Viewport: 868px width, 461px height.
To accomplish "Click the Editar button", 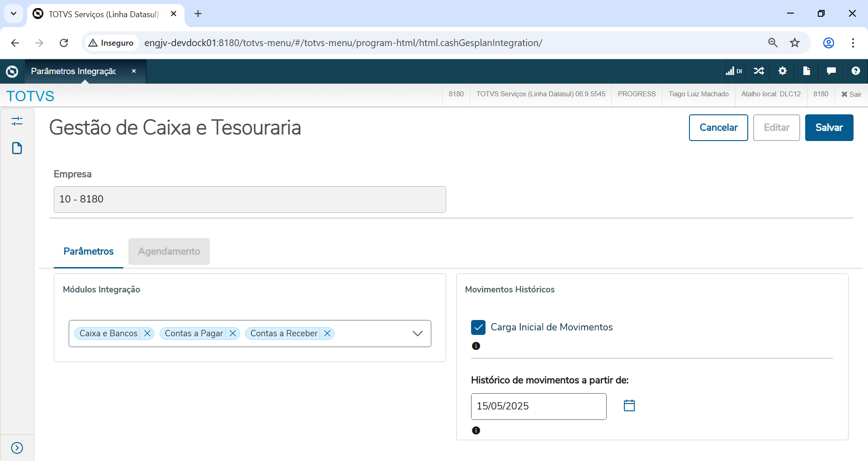I will click(777, 127).
